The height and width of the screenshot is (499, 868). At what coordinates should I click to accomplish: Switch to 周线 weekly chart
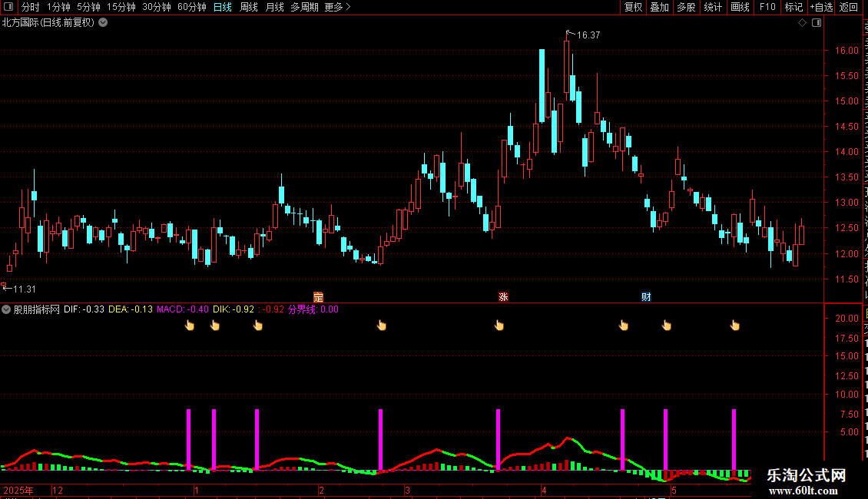[249, 7]
